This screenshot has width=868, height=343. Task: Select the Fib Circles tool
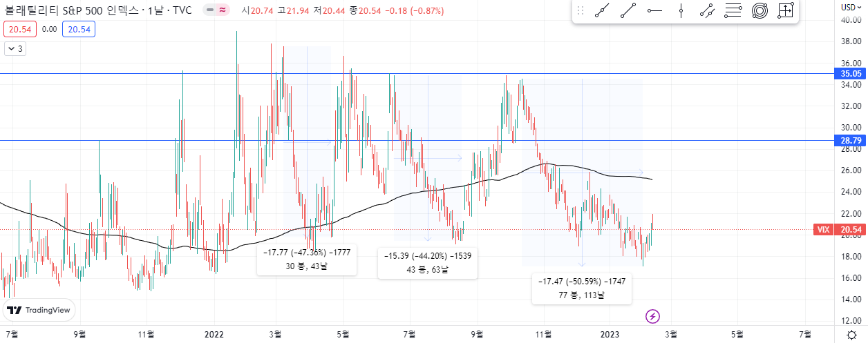click(759, 10)
